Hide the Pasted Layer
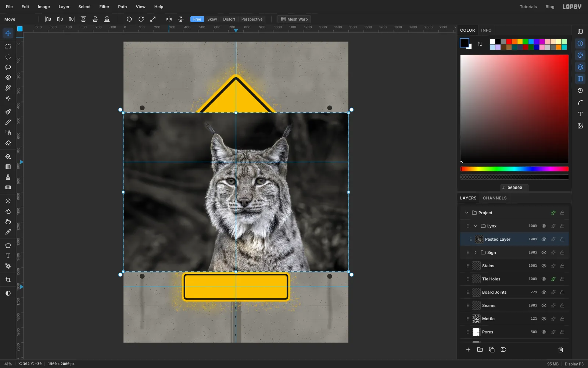 click(x=544, y=239)
